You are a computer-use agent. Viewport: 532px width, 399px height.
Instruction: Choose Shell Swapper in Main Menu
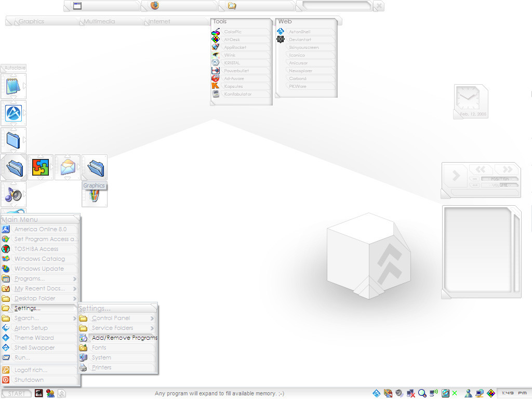click(34, 348)
